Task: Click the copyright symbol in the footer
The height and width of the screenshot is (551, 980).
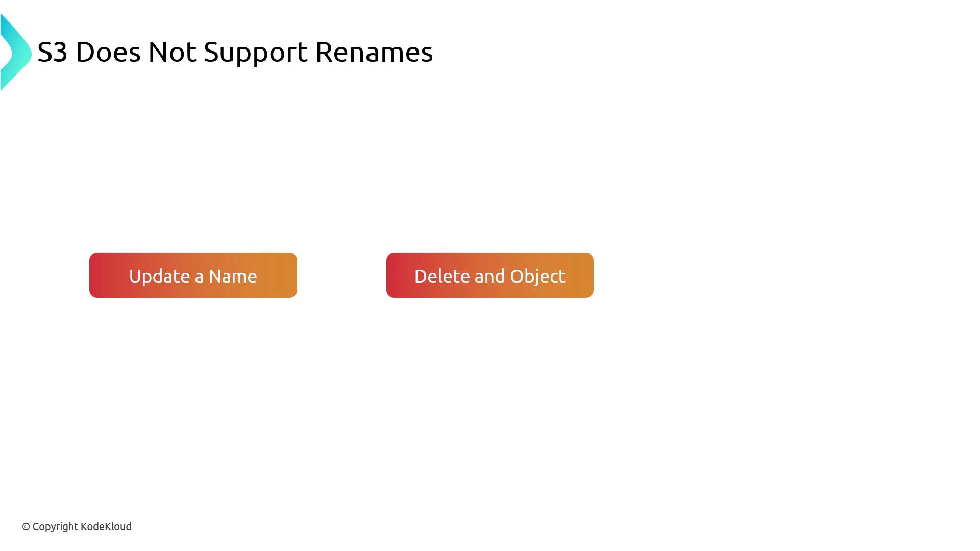Action: click(x=26, y=527)
